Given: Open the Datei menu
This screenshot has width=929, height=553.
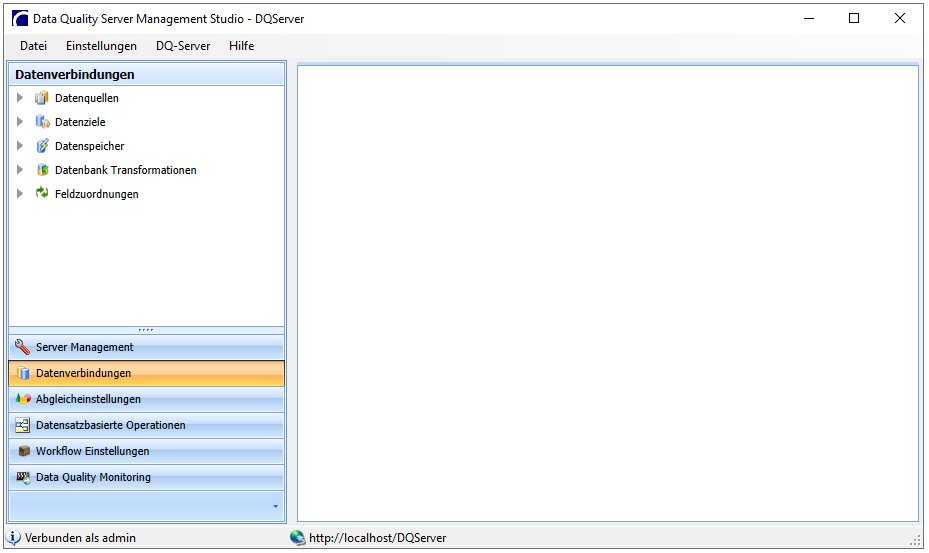Looking at the screenshot, I should pos(33,46).
